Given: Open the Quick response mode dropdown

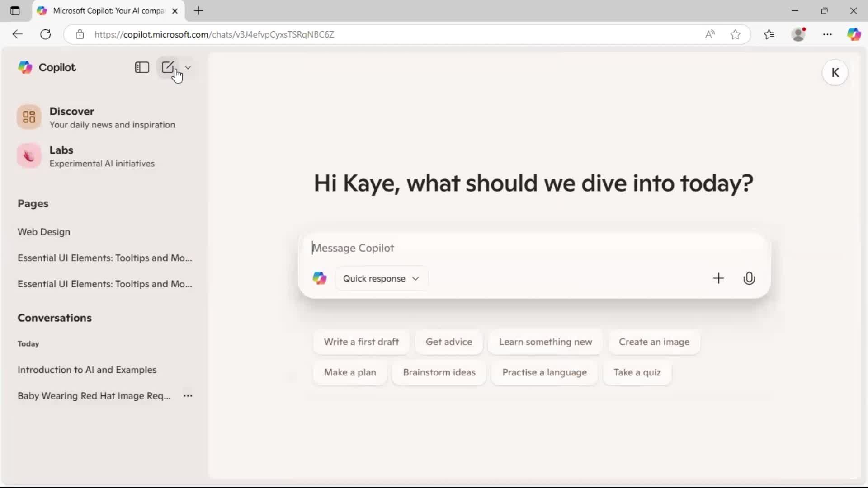Looking at the screenshot, I should 381,278.
